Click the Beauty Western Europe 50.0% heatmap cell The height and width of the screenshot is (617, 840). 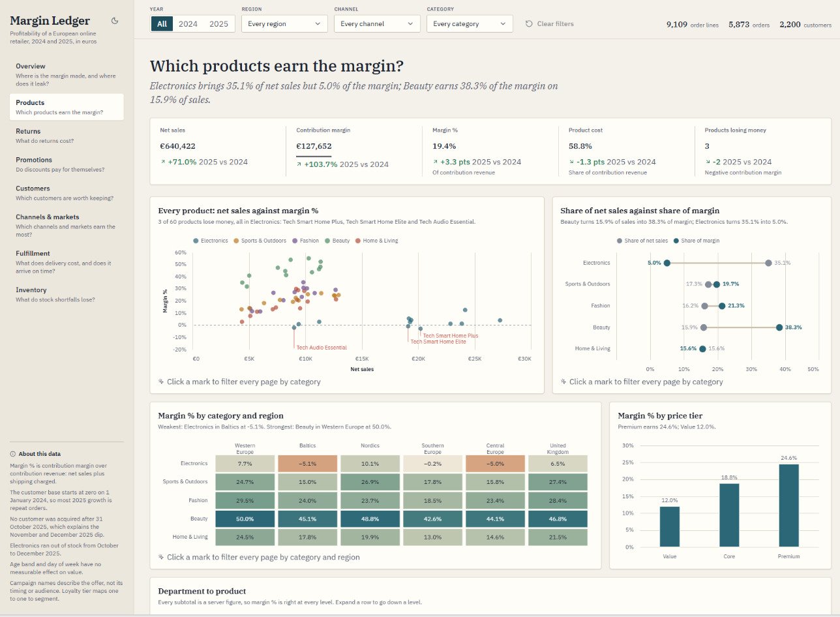[245, 519]
